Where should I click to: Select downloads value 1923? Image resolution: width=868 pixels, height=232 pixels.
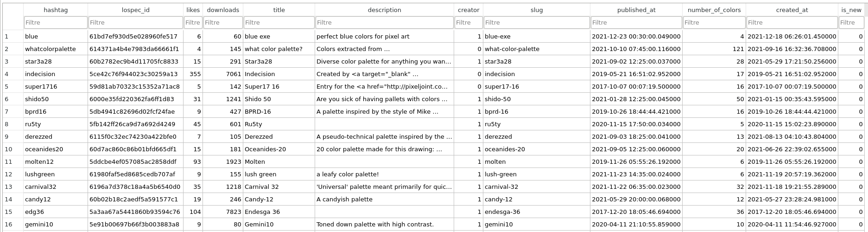(x=223, y=161)
